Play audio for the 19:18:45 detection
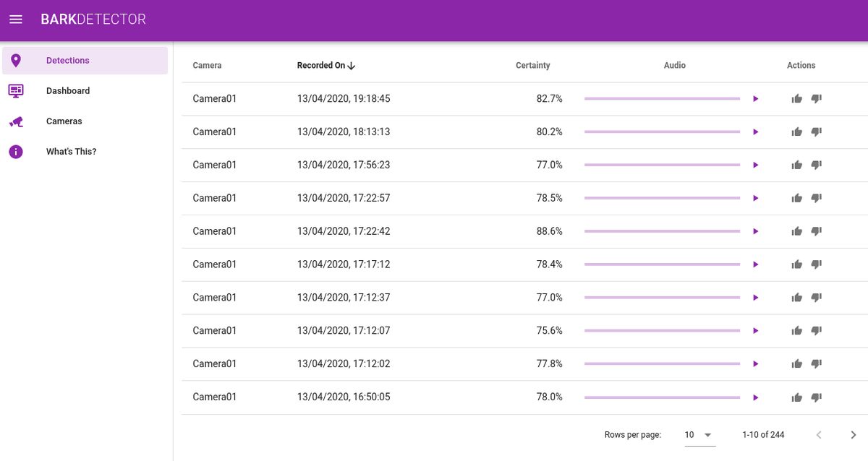This screenshot has height=461, width=868. click(755, 98)
